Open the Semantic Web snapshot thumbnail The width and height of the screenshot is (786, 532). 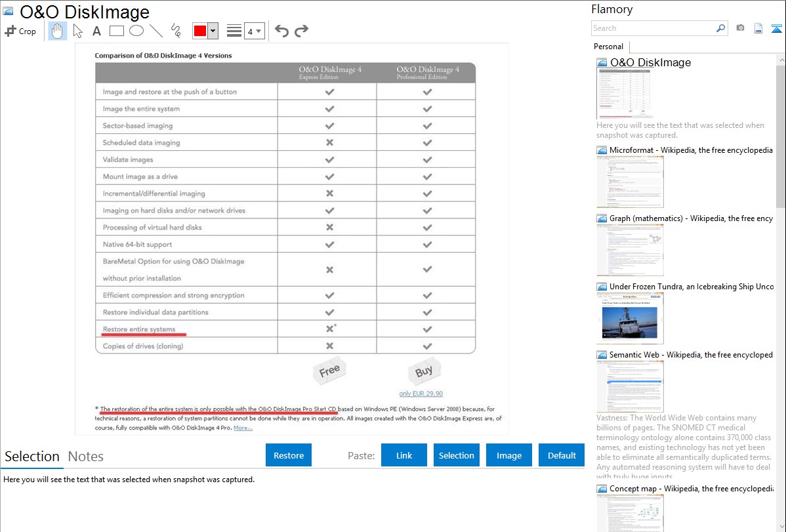(630, 386)
